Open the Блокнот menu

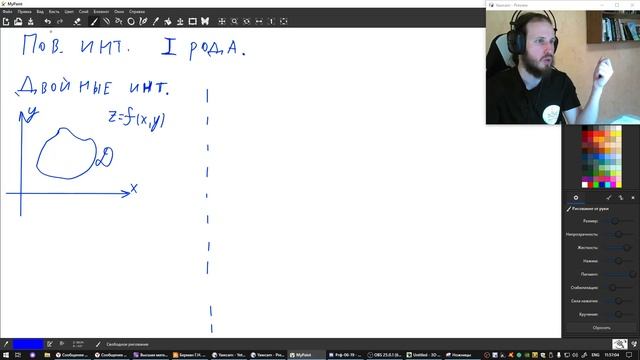pos(101,12)
